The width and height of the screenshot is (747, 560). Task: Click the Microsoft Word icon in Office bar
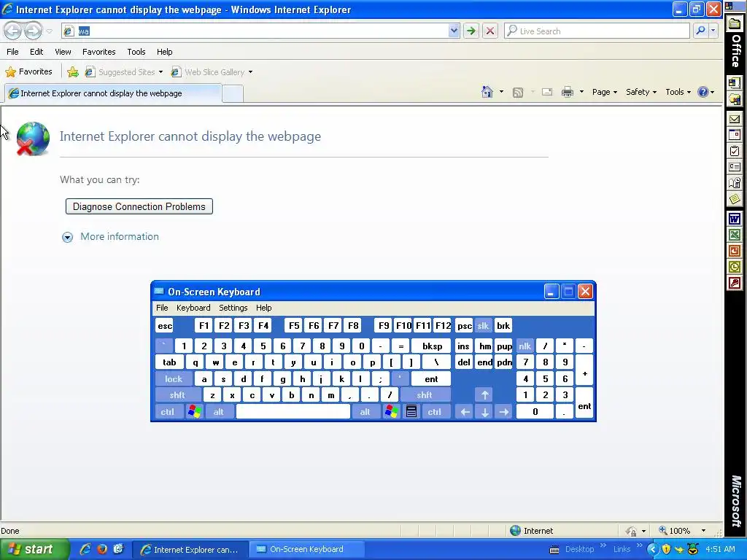coord(735,219)
